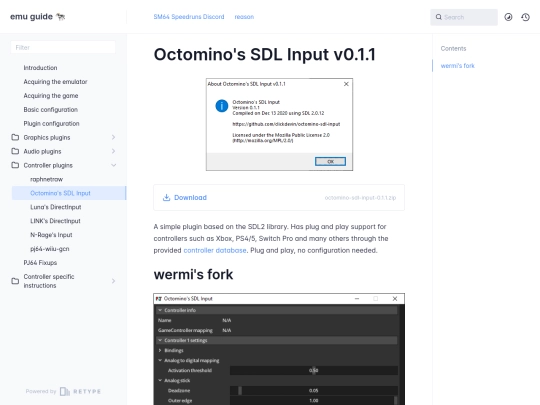This screenshot has height=405, width=540.
Task: Click the Graphics plugins folder icon
Action: coord(15,137)
